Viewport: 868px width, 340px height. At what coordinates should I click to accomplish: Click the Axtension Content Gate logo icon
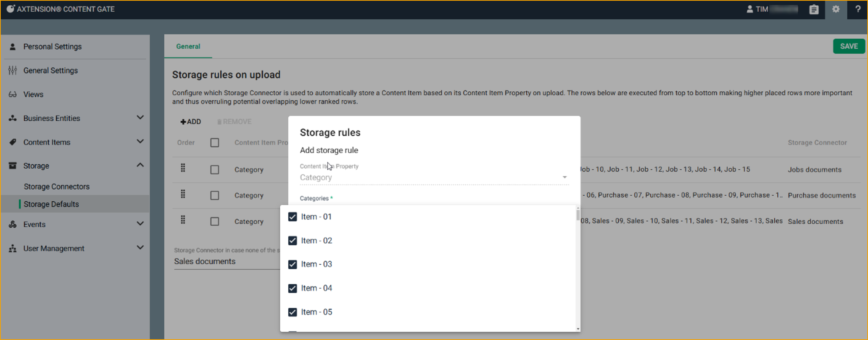(10, 9)
